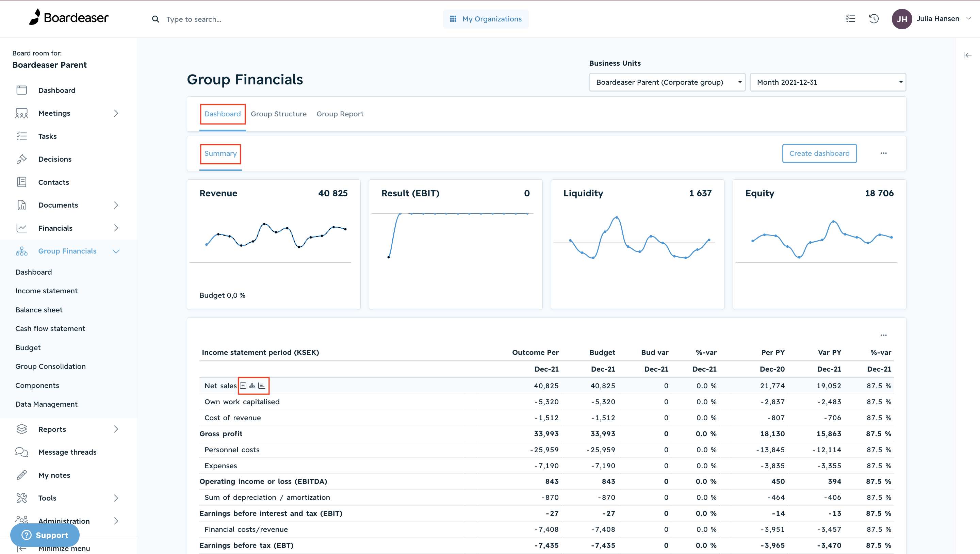980x554 pixels.
Task: Open the Business Units dropdown
Action: coord(667,82)
